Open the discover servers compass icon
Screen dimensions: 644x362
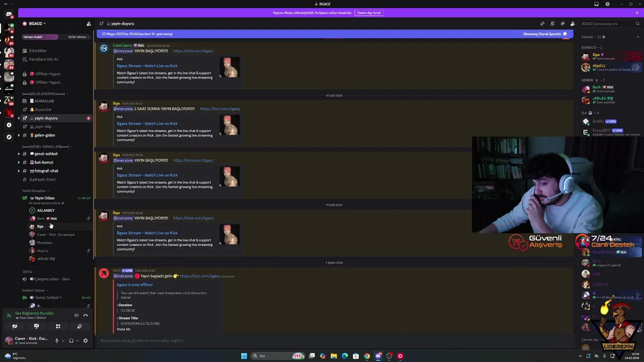pos(9,137)
